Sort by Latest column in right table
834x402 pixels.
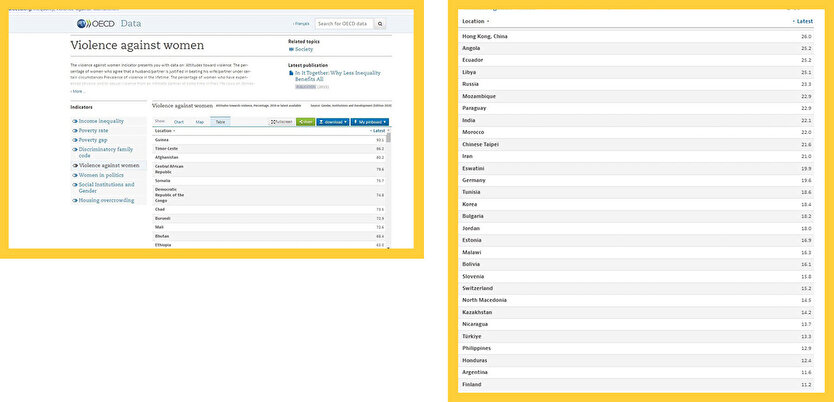pyautogui.click(x=802, y=21)
